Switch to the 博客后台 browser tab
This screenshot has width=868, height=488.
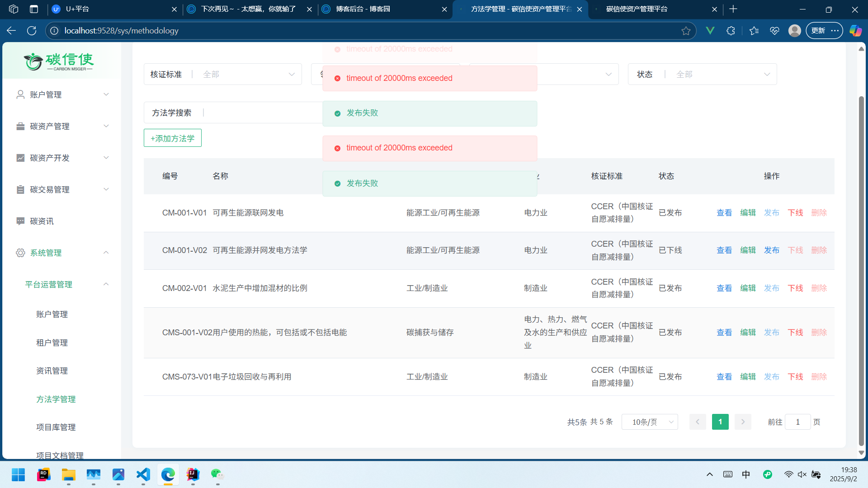pyautogui.click(x=363, y=9)
